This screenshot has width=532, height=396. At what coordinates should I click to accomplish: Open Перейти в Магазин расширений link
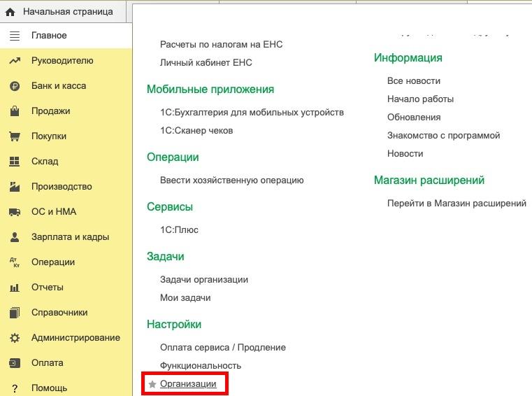click(456, 204)
